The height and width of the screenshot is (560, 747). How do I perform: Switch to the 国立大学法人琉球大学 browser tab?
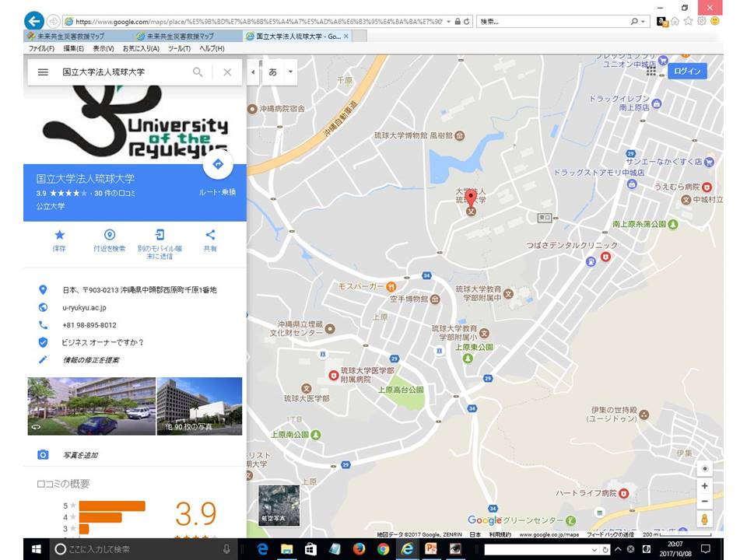coord(298,37)
